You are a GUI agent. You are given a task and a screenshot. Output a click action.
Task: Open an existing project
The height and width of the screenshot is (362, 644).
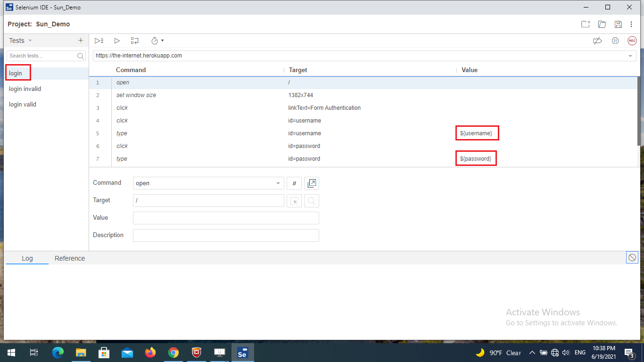602,25
